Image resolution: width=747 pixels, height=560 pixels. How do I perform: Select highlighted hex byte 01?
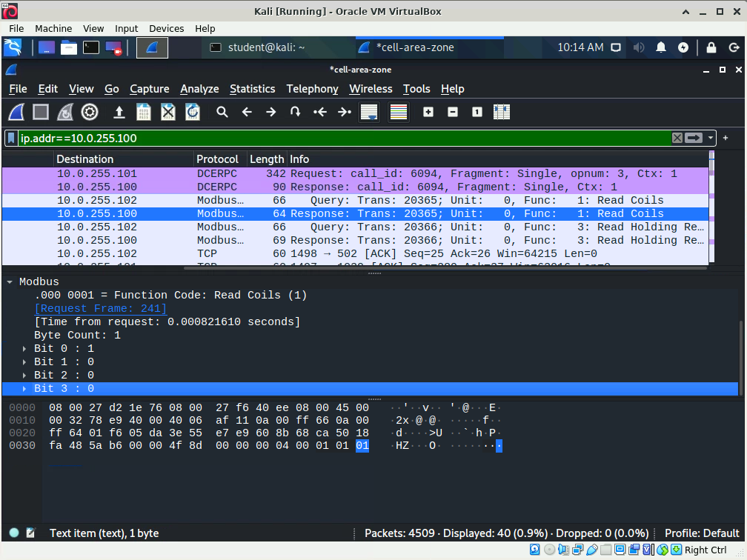pos(362,446)
